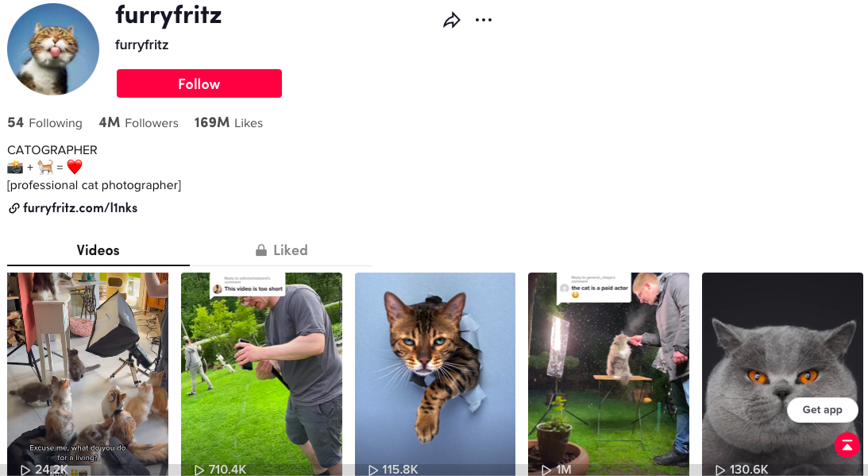Click the red scroll-to-top icon
Viewport: 868px width, 476px height.
tap(847, 444)
